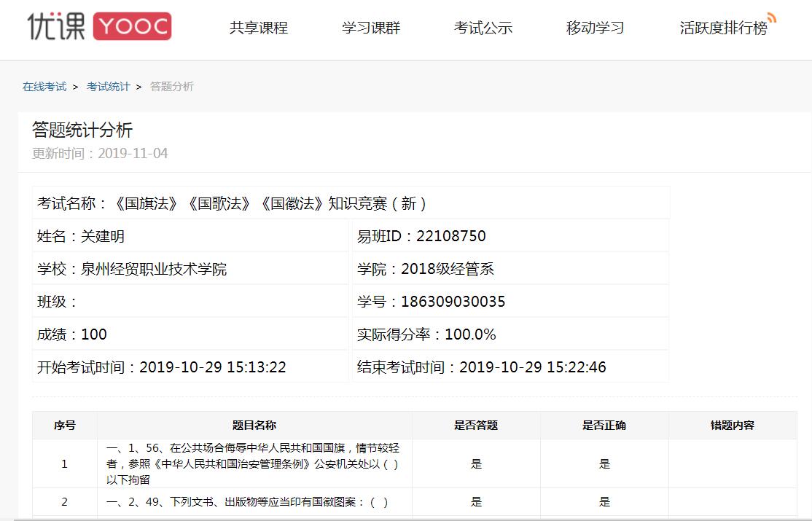
Task: Click the 答题统计分析 page heading
Action: coord(82,130)
